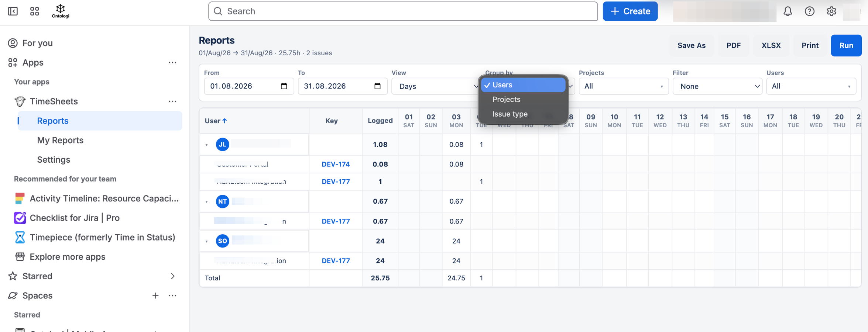Click the Logged column header

point(380,121)
